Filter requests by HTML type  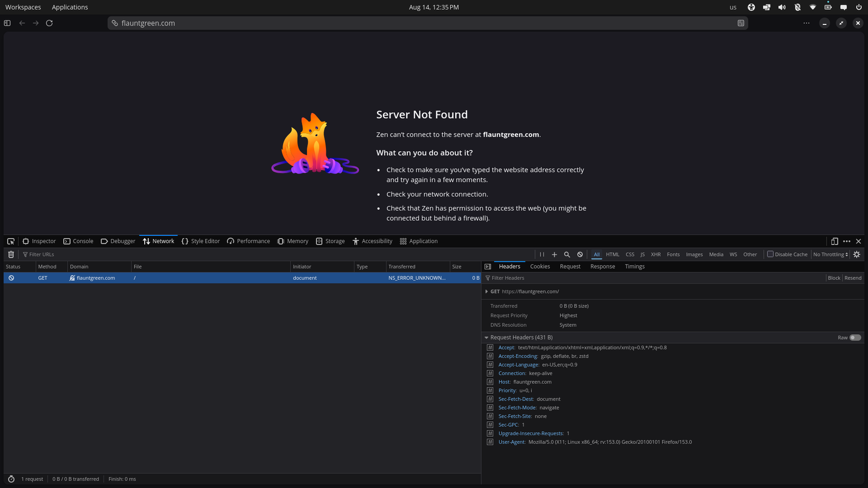pos(612,254)
